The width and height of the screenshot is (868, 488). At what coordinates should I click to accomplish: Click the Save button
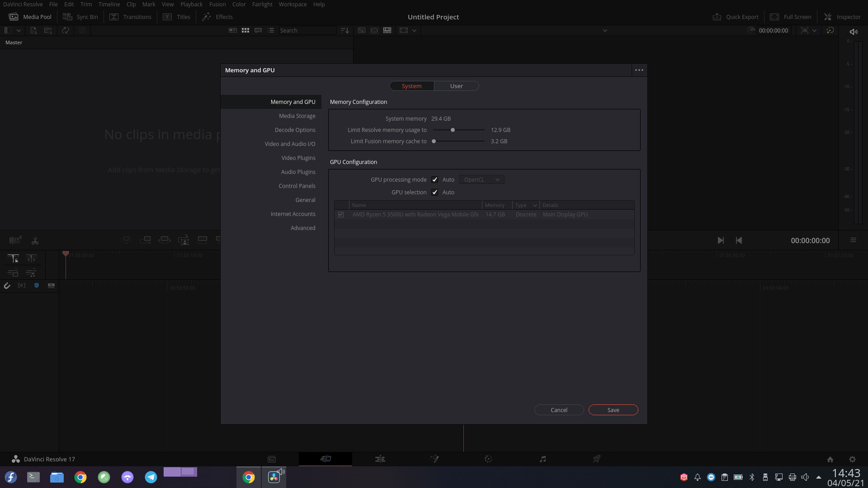tap(613, 410)
